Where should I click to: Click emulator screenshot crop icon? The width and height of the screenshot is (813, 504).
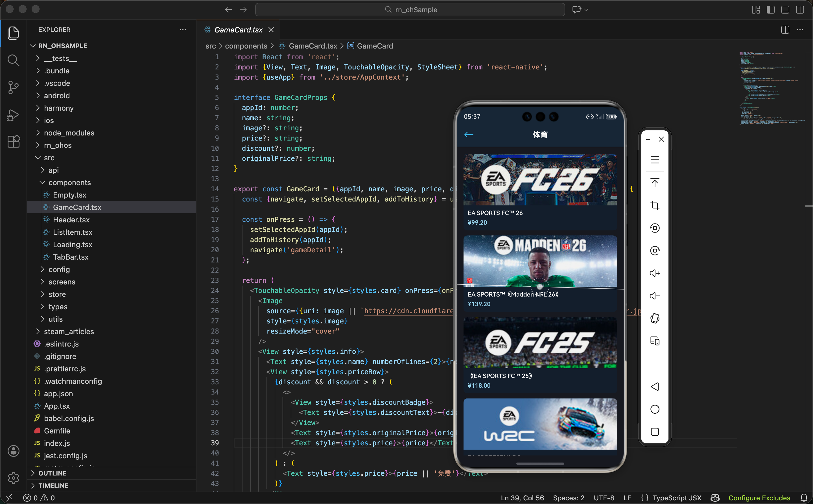click(655, 205)
